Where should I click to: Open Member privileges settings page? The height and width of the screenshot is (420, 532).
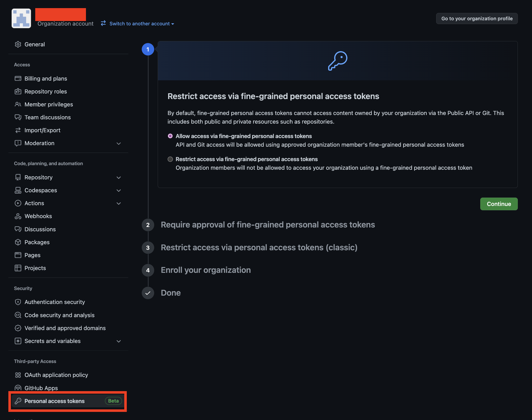tap(48, 104)
